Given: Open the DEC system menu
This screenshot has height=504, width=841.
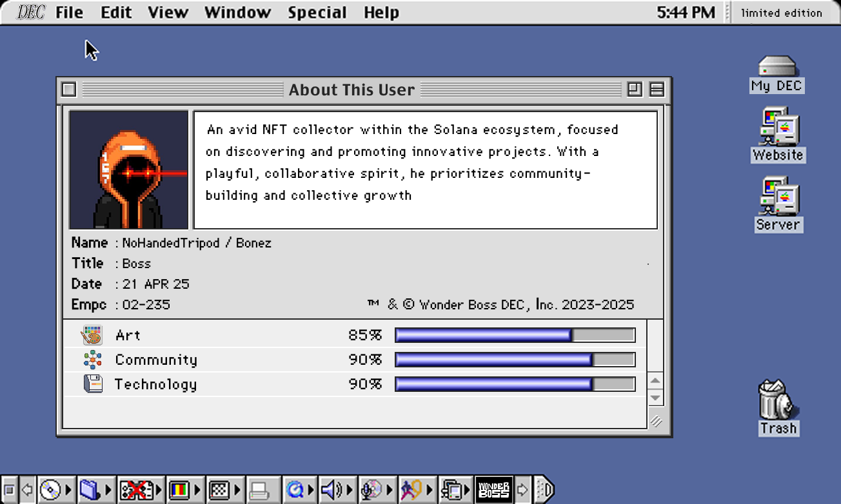Looking at the screenshot, I should pos(30,12).
